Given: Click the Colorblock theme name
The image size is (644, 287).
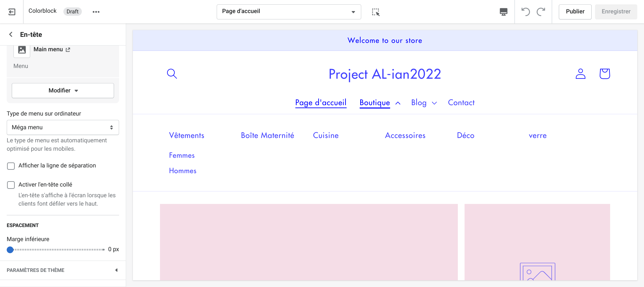Looking at the screenshot, I should coord(43,11).
